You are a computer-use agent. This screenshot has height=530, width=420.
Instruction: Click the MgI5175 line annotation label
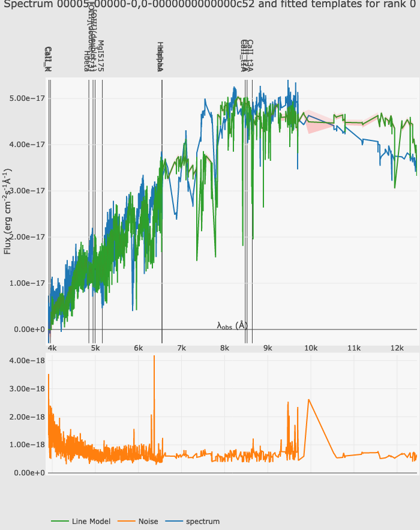click(x=101, y=56)
